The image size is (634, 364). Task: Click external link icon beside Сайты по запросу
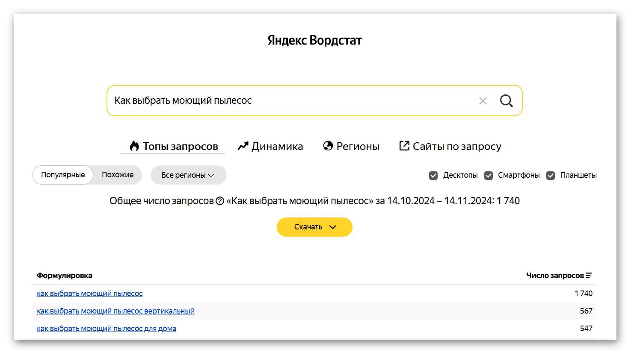pyautogui.click(x=404, y=146)
